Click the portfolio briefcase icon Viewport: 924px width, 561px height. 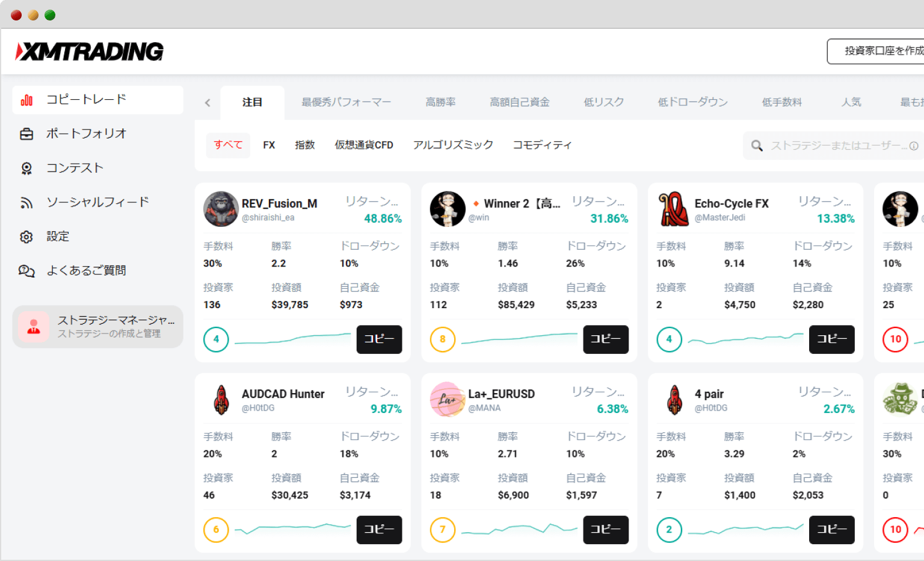point(26,134)
